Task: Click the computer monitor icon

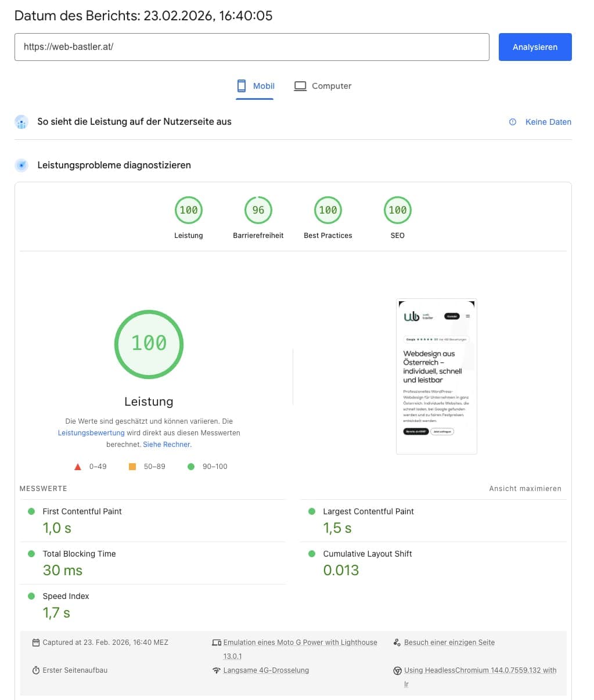Action: pyautogui.click(x=300, y=86)
